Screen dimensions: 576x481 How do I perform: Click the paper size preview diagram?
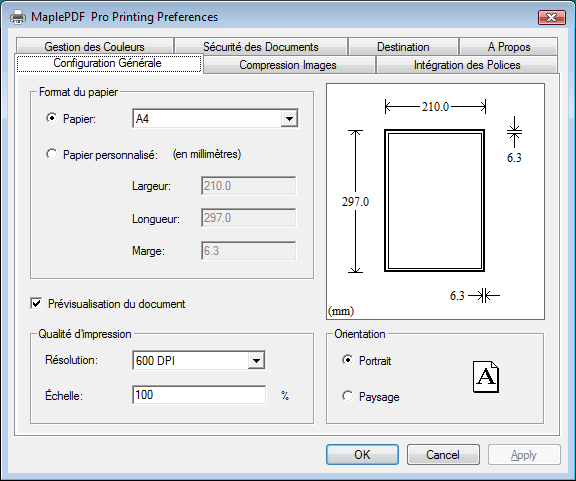[435, 201]
